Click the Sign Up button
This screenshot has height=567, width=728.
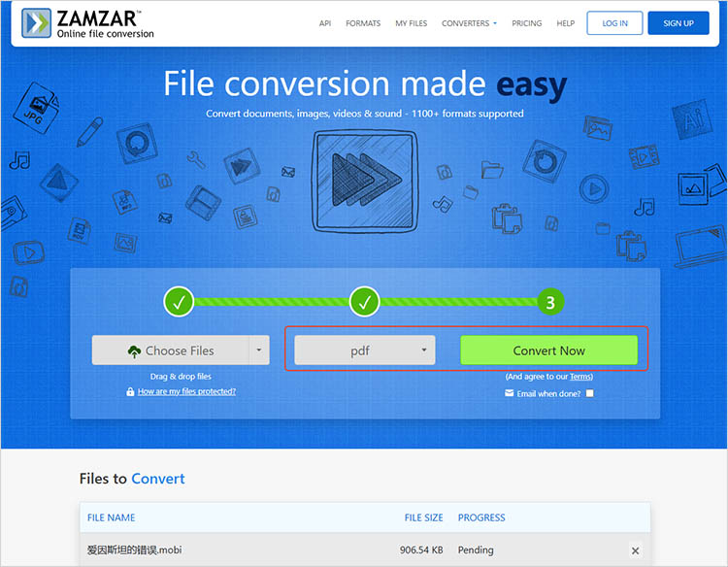click(678, 23)
